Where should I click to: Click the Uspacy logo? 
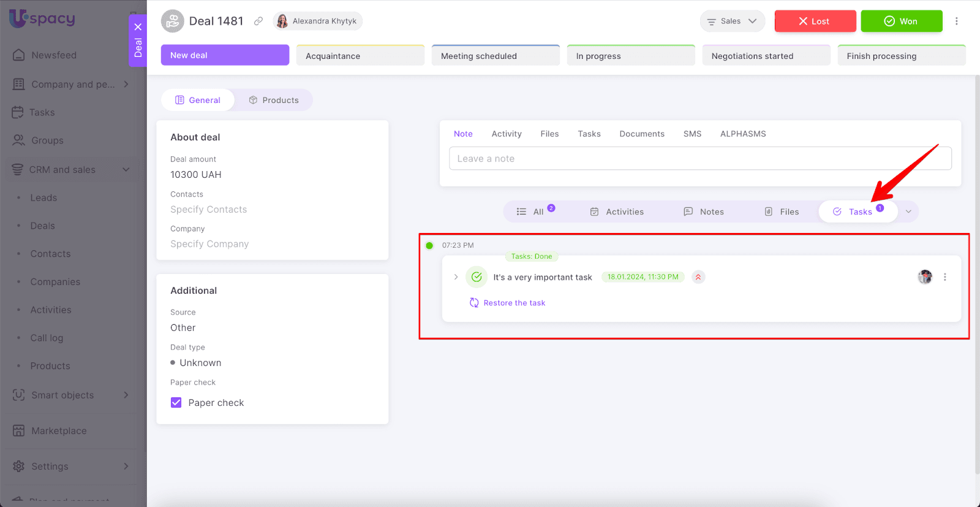42,18
